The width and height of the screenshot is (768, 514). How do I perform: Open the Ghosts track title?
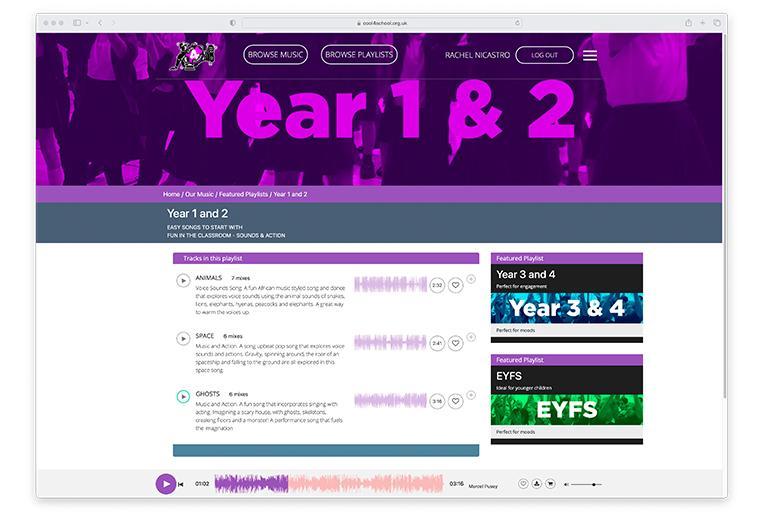click(208, 393)
